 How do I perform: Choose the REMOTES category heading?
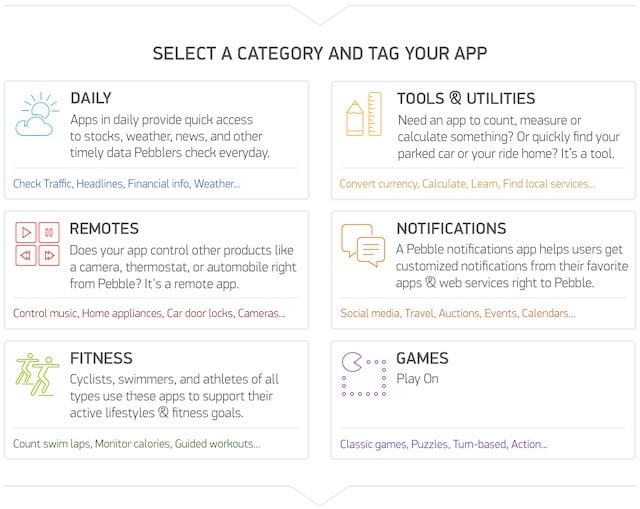[104, 228]
